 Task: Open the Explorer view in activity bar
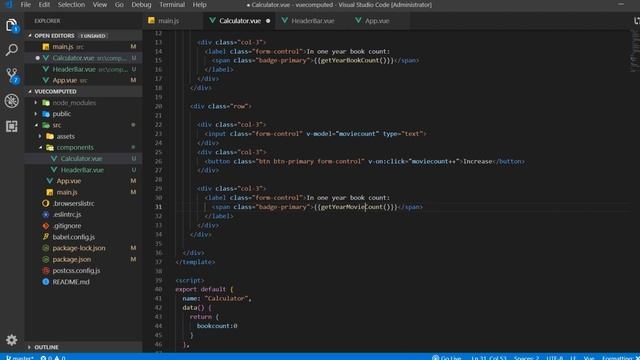12,25
